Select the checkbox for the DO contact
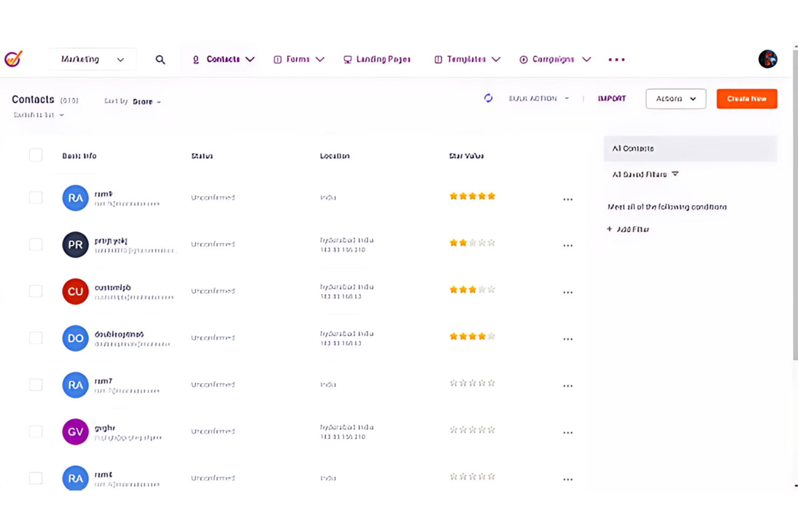This screenshot has height=532, width=798. (36, 338)
